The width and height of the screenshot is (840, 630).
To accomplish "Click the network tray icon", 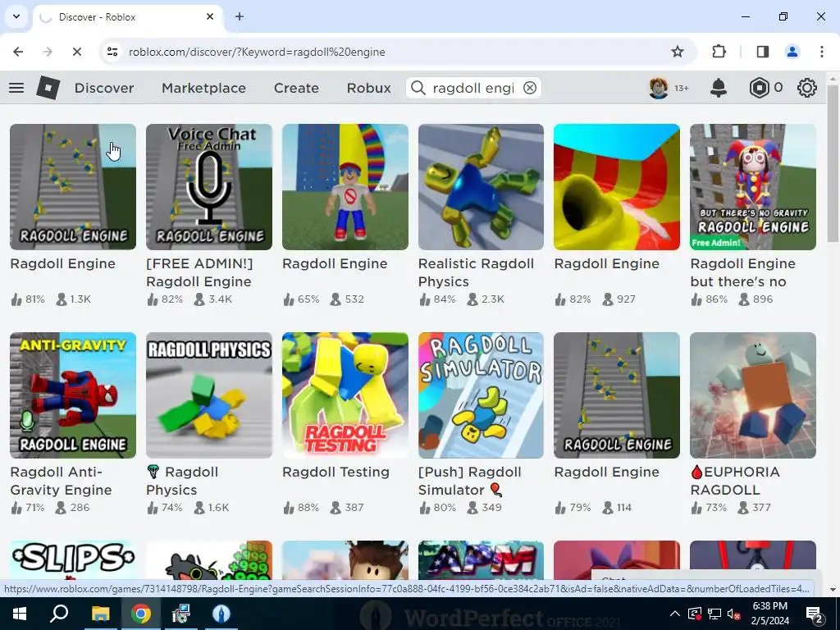I will click(714, 614).
